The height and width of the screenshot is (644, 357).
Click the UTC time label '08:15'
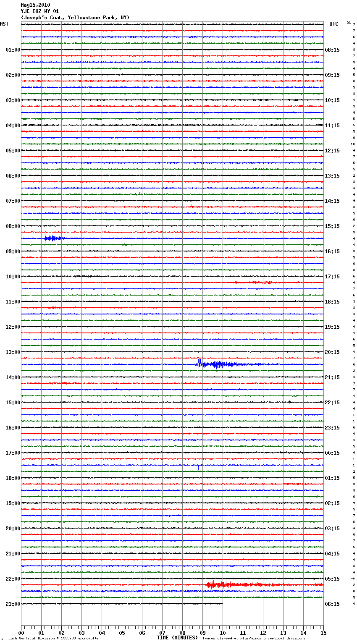pos(332,50)
